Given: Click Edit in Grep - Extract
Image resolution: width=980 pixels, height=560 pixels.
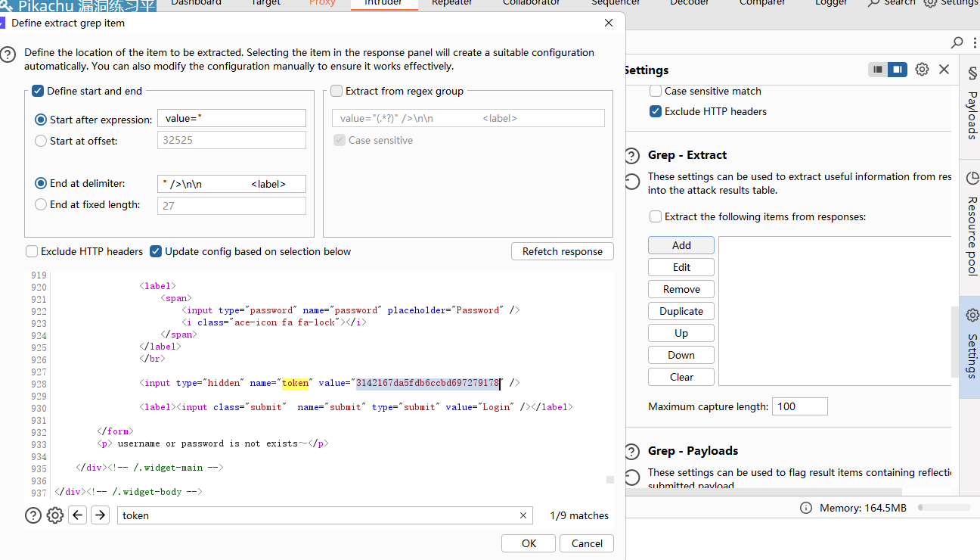Looking at the screenshot, I should [x=681, y=267].
